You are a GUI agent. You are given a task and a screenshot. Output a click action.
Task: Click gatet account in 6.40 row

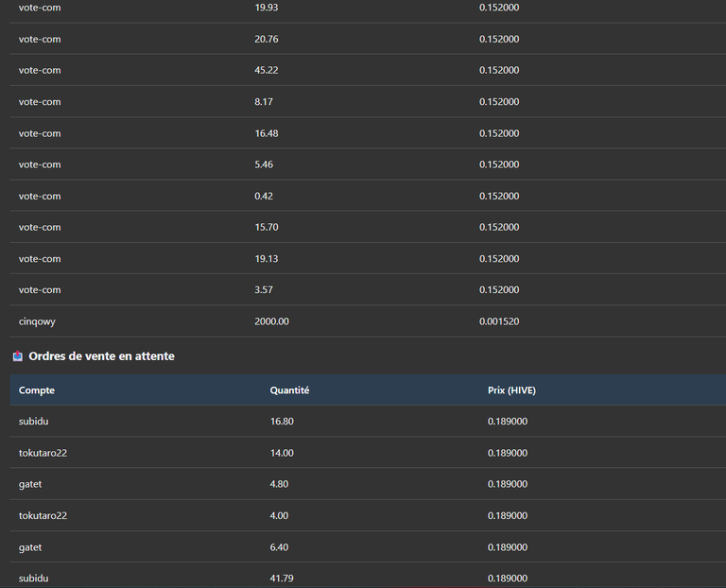30,547
